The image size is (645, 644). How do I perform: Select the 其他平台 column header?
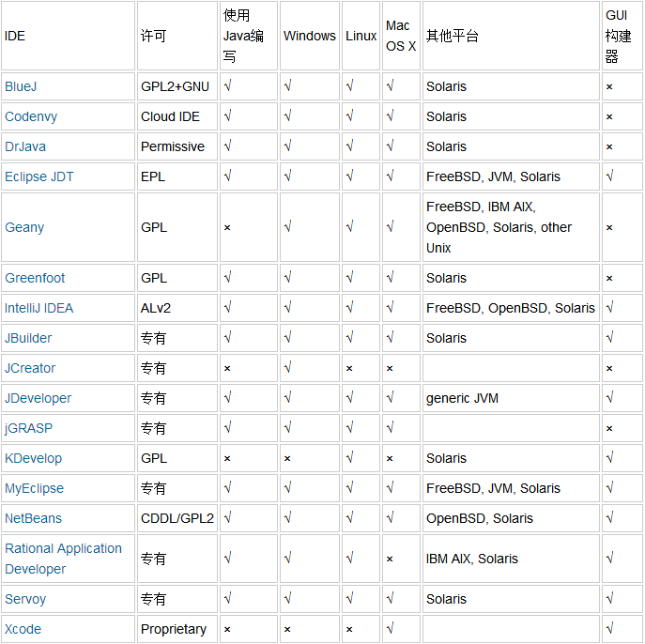click(x=511, y=36)
